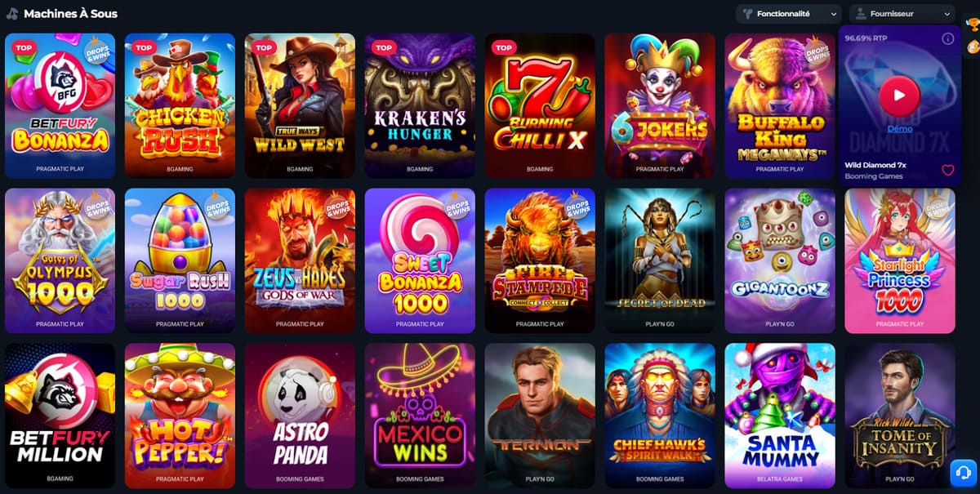Open the live chat support icon

964,474
